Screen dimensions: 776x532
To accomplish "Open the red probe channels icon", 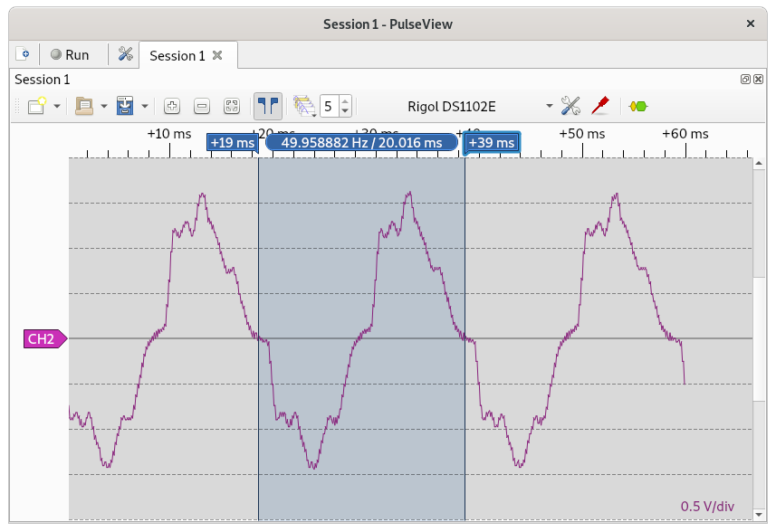I will [600, 106].
